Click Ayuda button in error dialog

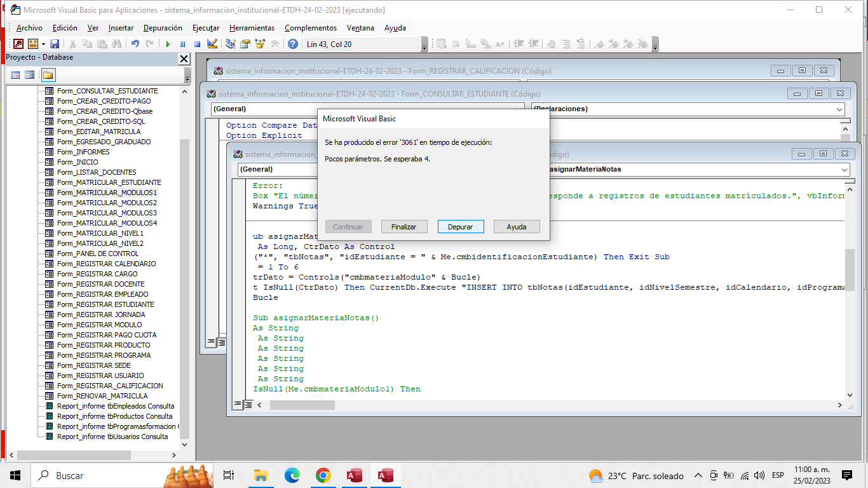(x=517, y=227)
